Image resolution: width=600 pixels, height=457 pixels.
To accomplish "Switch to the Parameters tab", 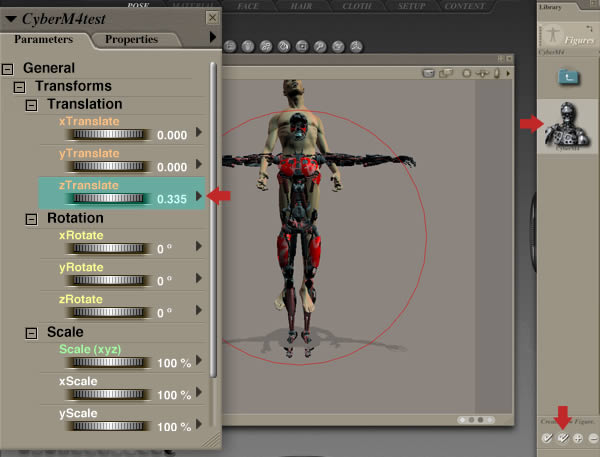I will (x=43, y=39).
